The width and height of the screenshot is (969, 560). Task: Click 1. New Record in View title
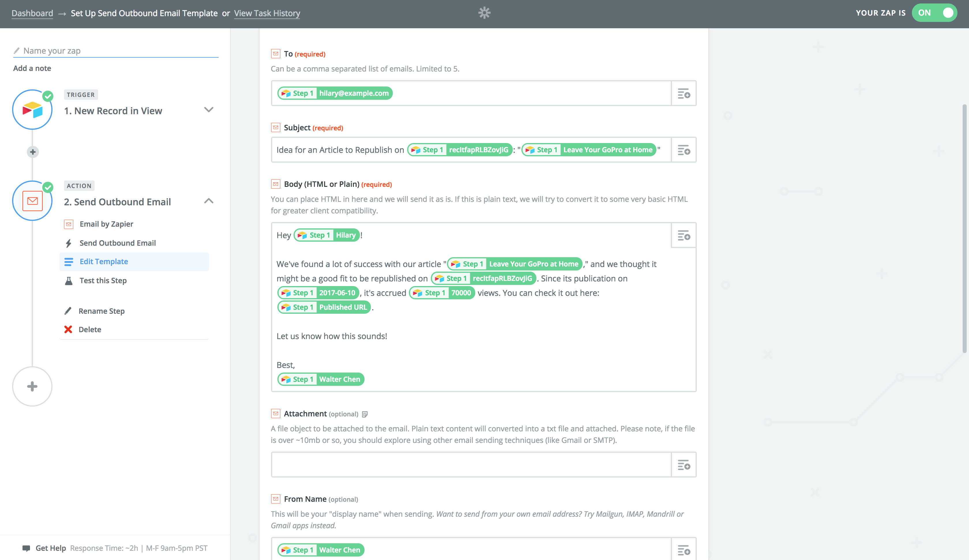pos(113,111)
